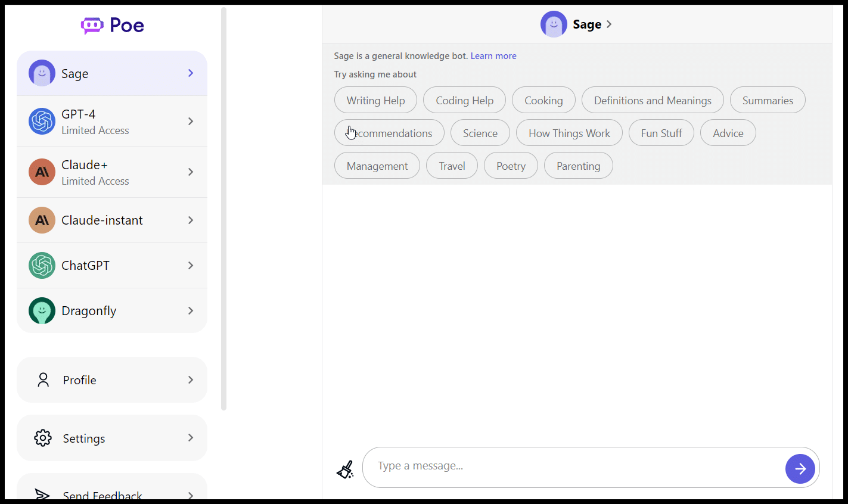
Task: Choose the Advice suggestion
Action: tap(728, 133)
